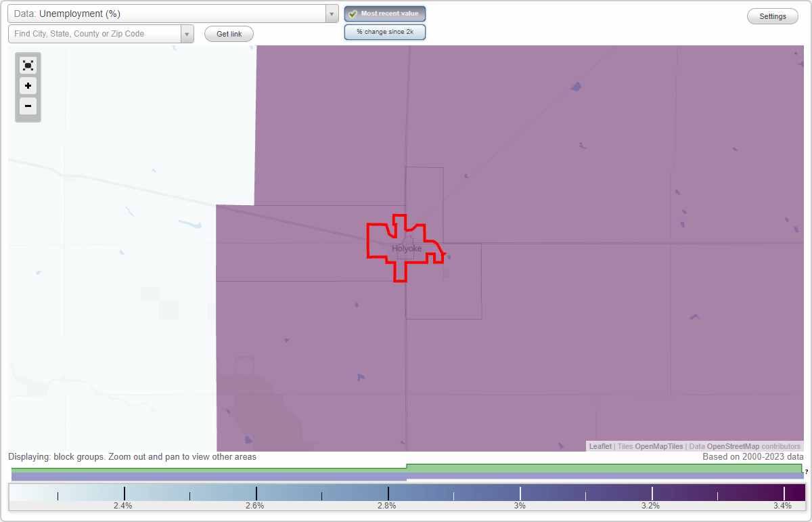Click the map full-extent reset icon
Image resolution: width=812 pixels, height=522 pixels.
tap(28, 66)
